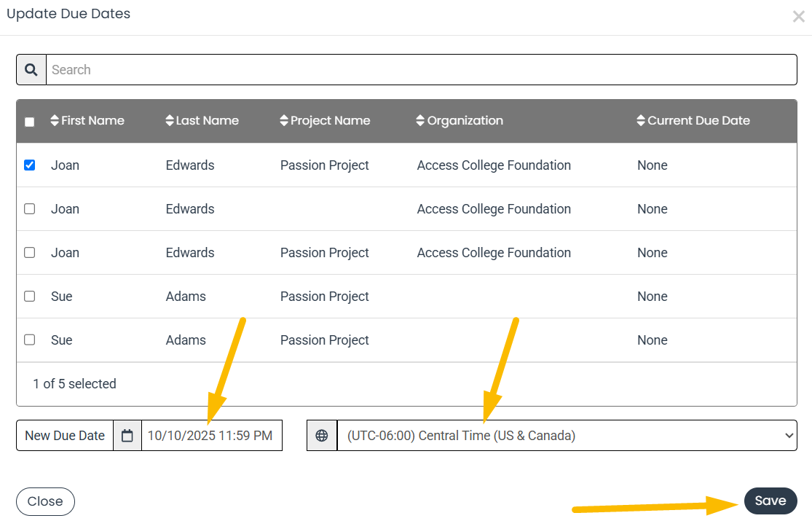
Task: Click the new due date text field
Action: 211,436
